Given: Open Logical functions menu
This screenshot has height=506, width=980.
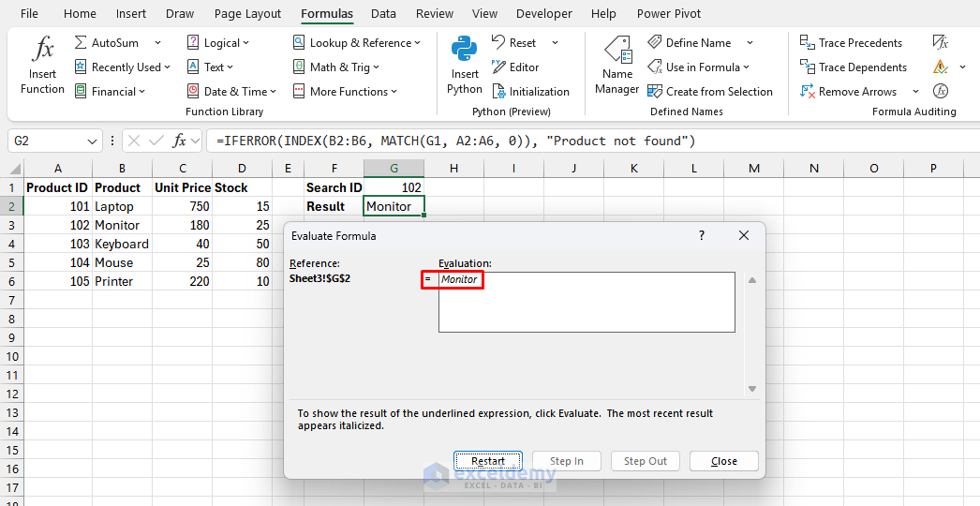Looking at the screenshot, I should pos(218,42).
